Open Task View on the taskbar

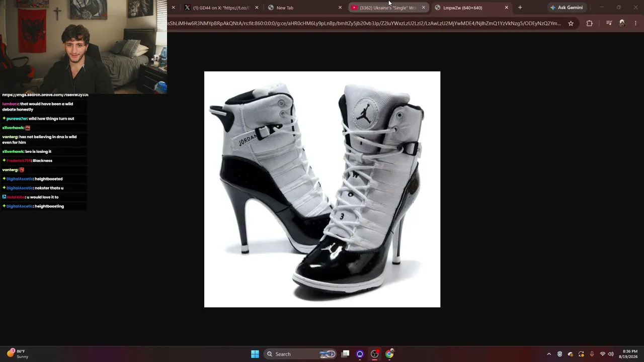coord(345,354)
